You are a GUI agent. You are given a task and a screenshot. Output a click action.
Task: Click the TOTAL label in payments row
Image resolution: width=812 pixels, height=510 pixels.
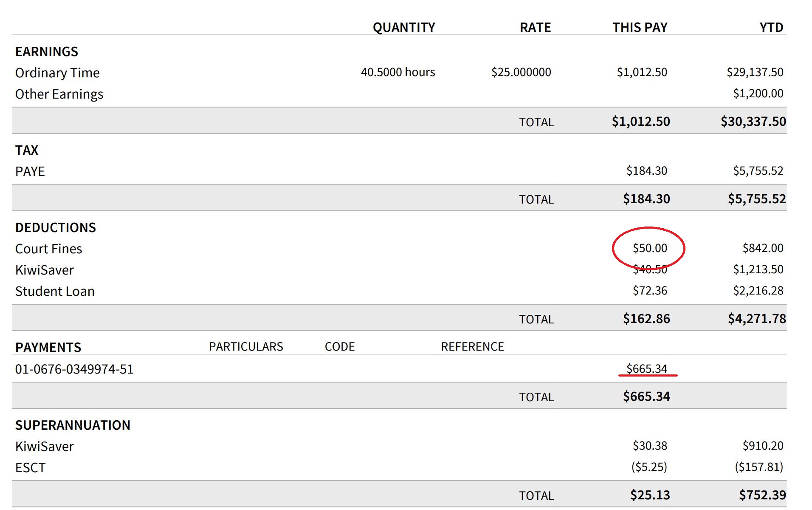pyautogui.click(x=536, y=397)
